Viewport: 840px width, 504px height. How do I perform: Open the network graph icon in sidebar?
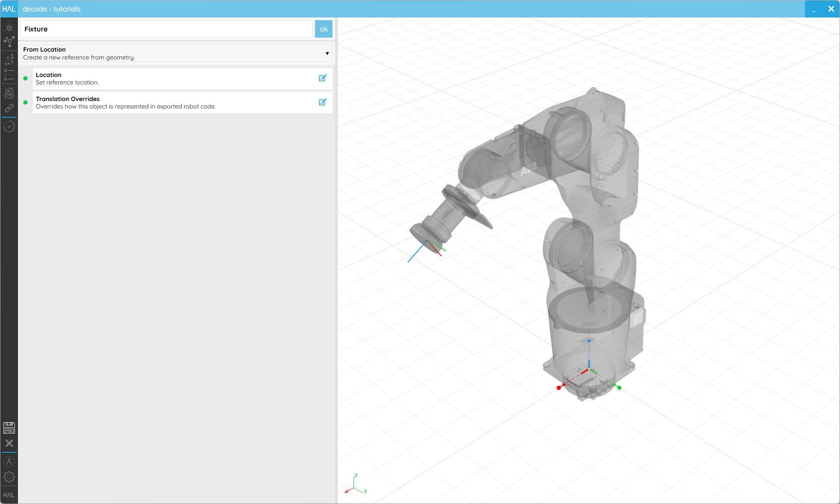[x=9, y=42]
